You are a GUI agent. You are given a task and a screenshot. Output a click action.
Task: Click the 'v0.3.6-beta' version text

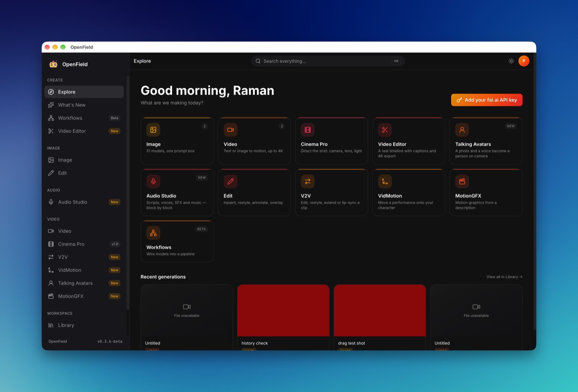tap(110, 342)
